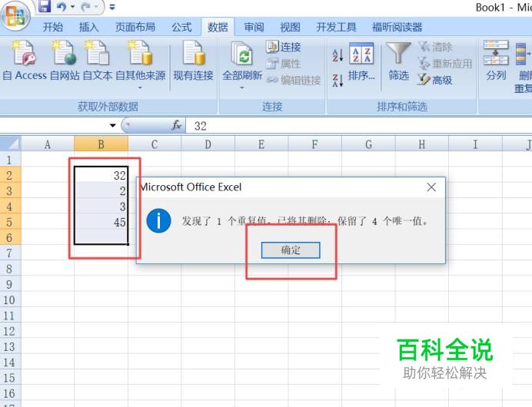The width and height of the screenshot is (532, 407).
Task: Click 清除 filter
Action: coord(435,47)
